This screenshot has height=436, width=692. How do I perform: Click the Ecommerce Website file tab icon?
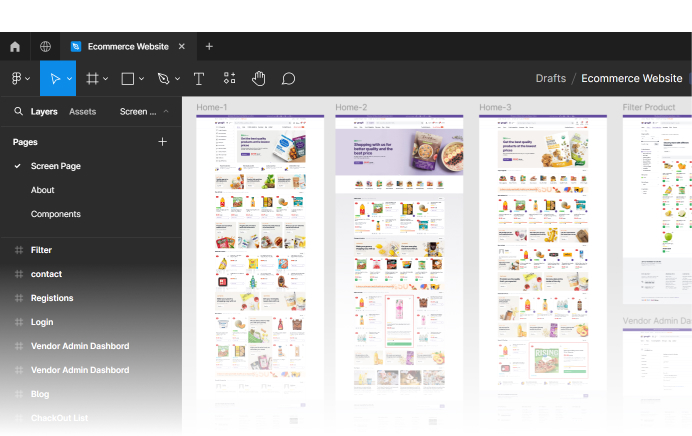[x=76, y=46]
